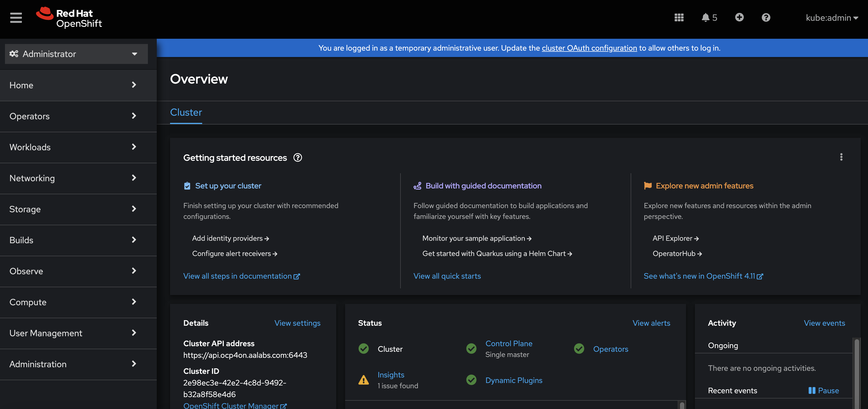Click the Set up your cluster clipboard icon
868x409 pixels.
[187, 186]
